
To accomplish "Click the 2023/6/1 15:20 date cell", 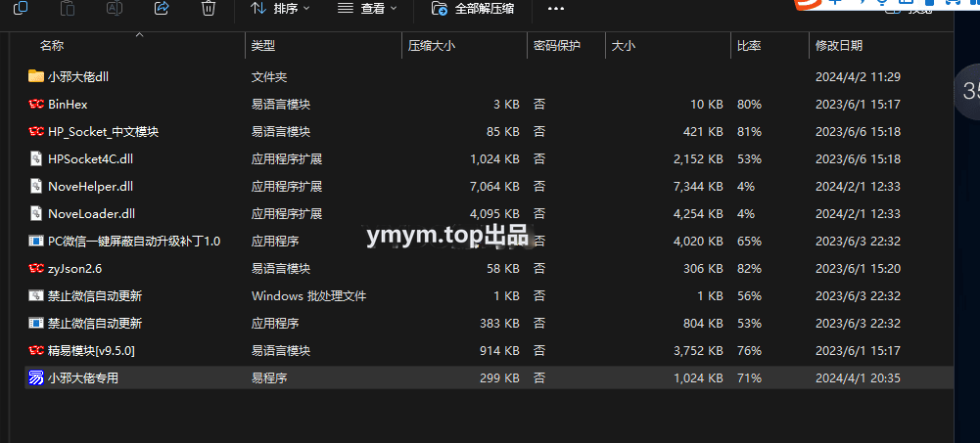I will tap(858, 269).
